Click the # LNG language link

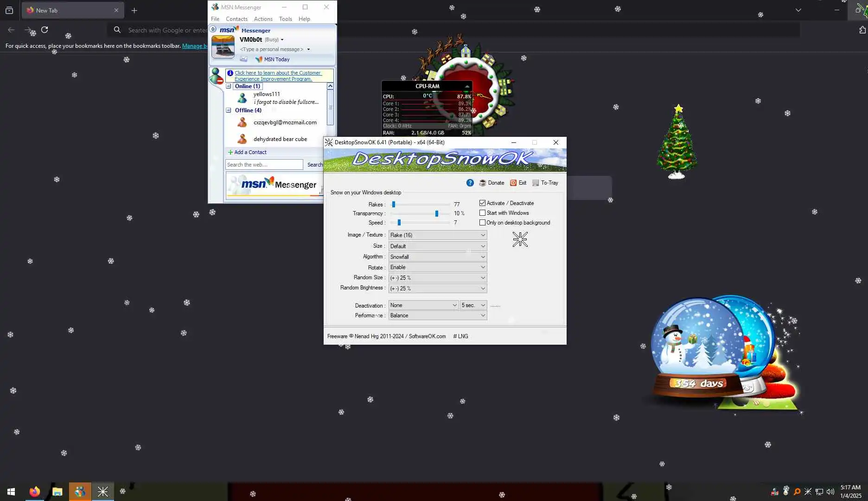(x=460, y=336)
